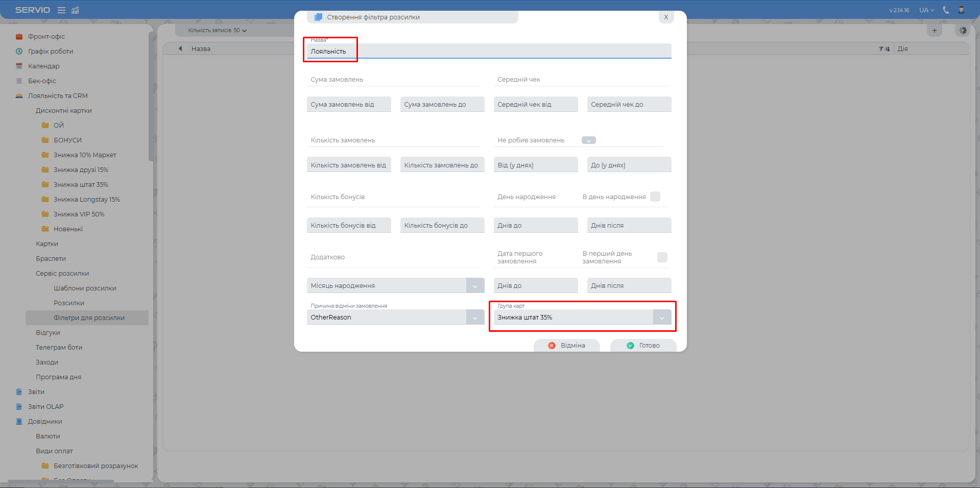Click the filter icon in table header
The height and width of the screenshot is (488, 980).
point(883,49)
